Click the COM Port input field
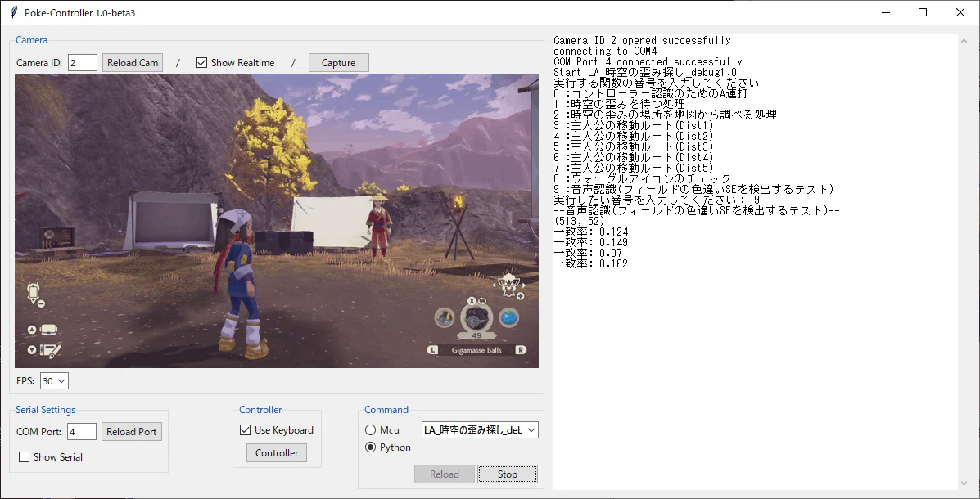 [x=82, y=432]
